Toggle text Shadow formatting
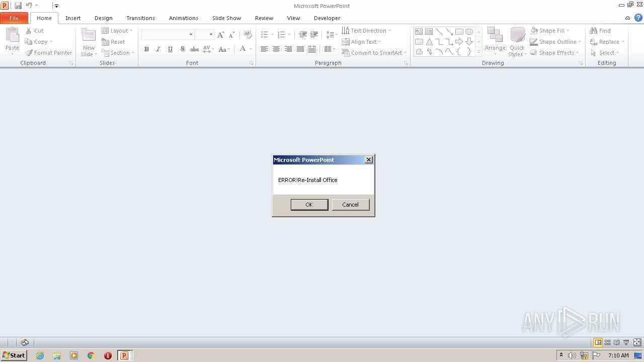The height and width of the screenshot is (362, 644). click(182, 49)
